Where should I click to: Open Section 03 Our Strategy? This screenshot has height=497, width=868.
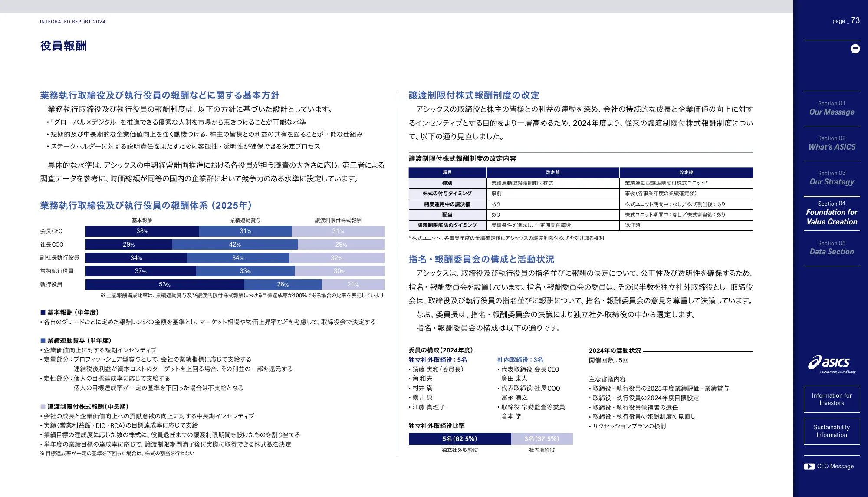[832, 178]
